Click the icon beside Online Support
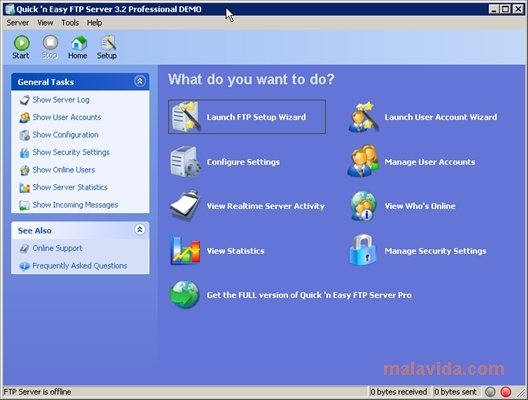 [25, 248]
